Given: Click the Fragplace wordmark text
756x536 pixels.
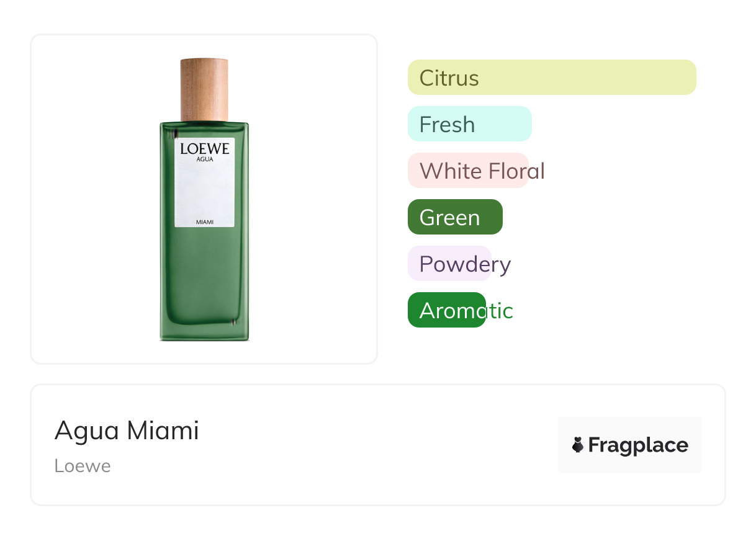Looking at the screenshot, I should (x=638, y=445).
